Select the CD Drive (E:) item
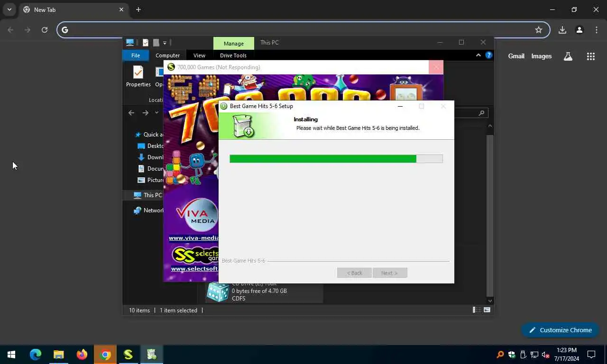 (x=264, y=291)
